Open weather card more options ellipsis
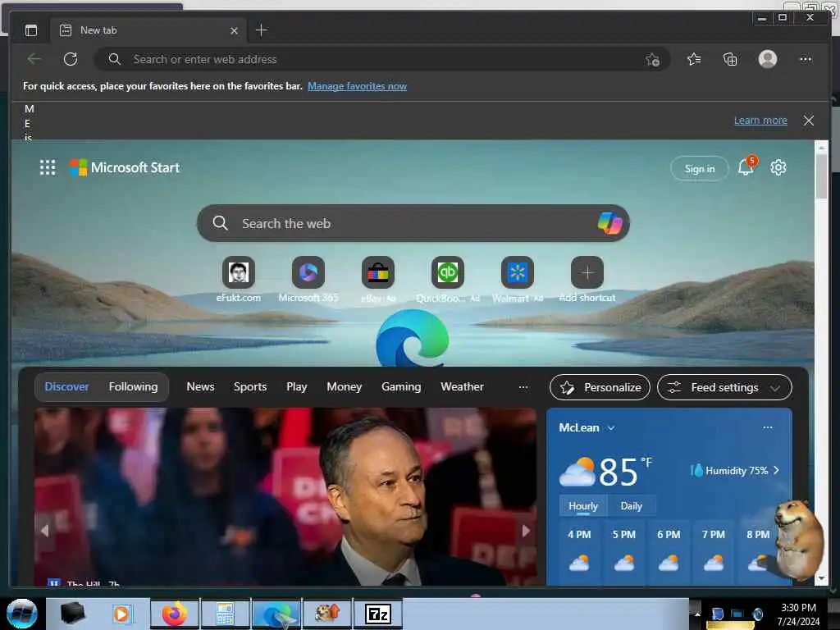 (767, 427)
